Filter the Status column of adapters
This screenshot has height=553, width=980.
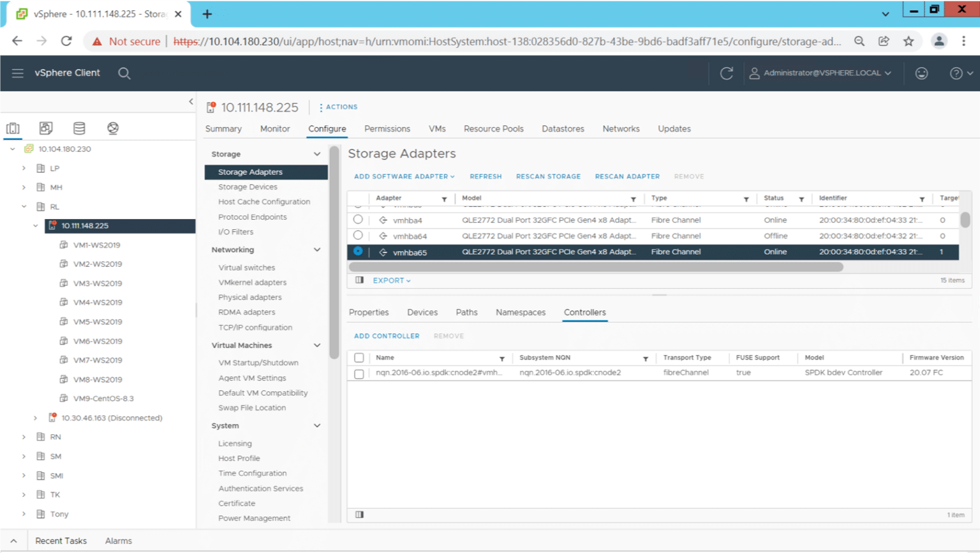coord(801,199)
